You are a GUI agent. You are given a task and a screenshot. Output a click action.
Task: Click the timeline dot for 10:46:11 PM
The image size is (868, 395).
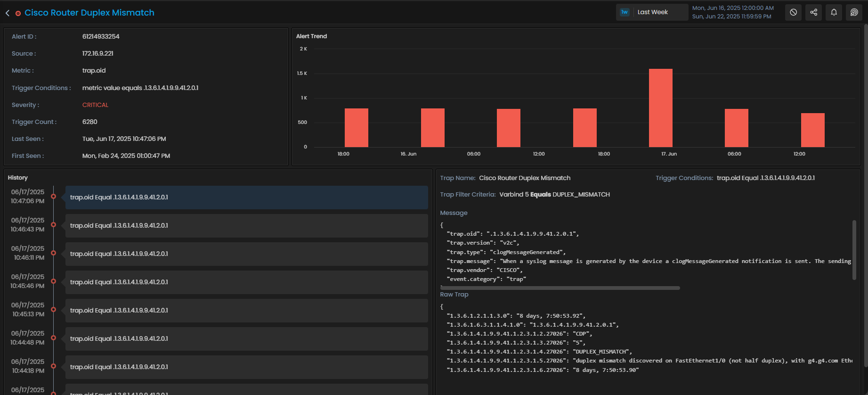click(x=54, y=253)
